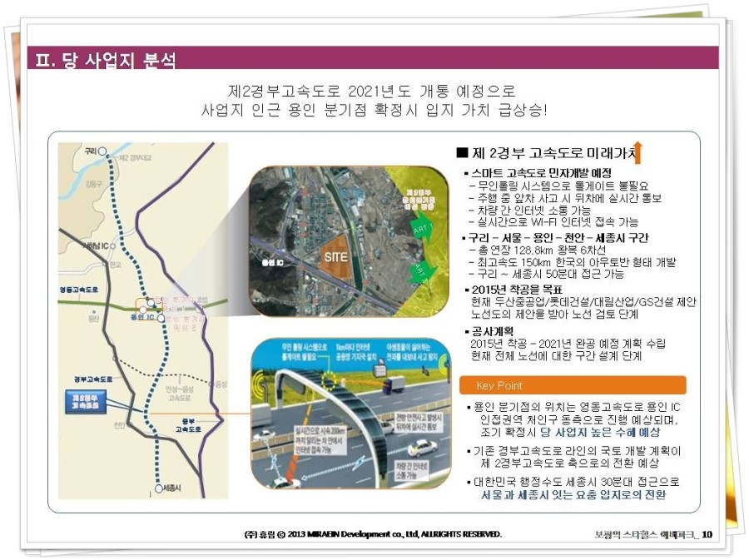Screen dimensions: 749x560
Task: Click headline '제2경부고속도로 2021년도 개통 예정으로'
Action: click(372, 91)
